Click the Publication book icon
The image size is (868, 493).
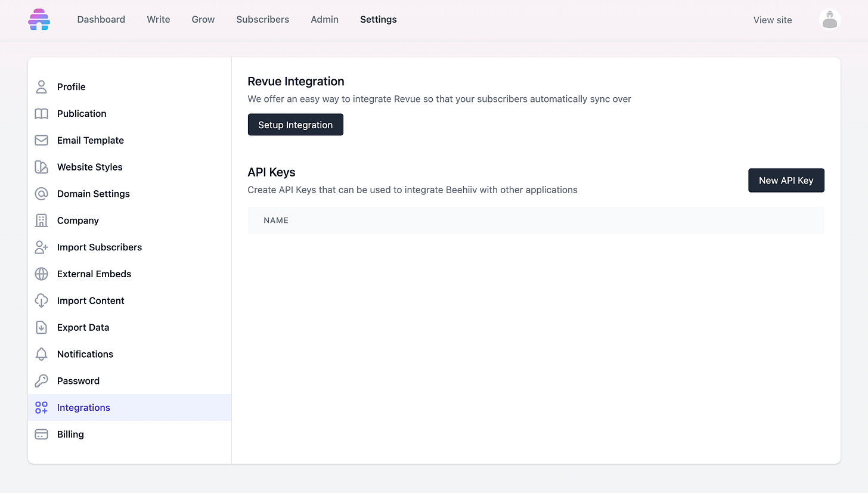pyautogui.click(x=41, y=114)
